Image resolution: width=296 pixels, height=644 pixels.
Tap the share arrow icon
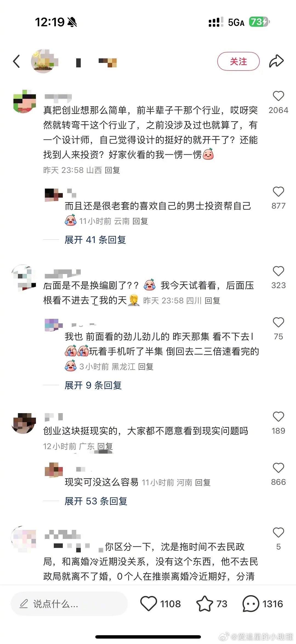pos(276,61)
